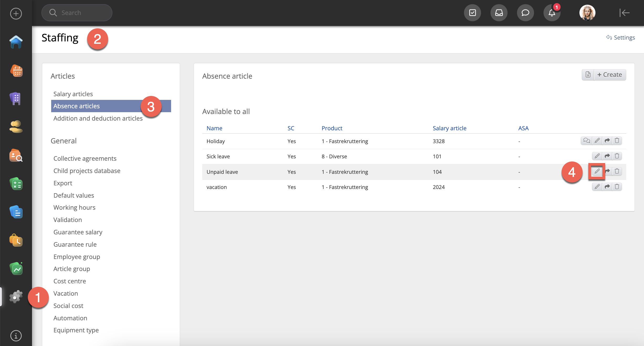Open the notifications bell

552,13
